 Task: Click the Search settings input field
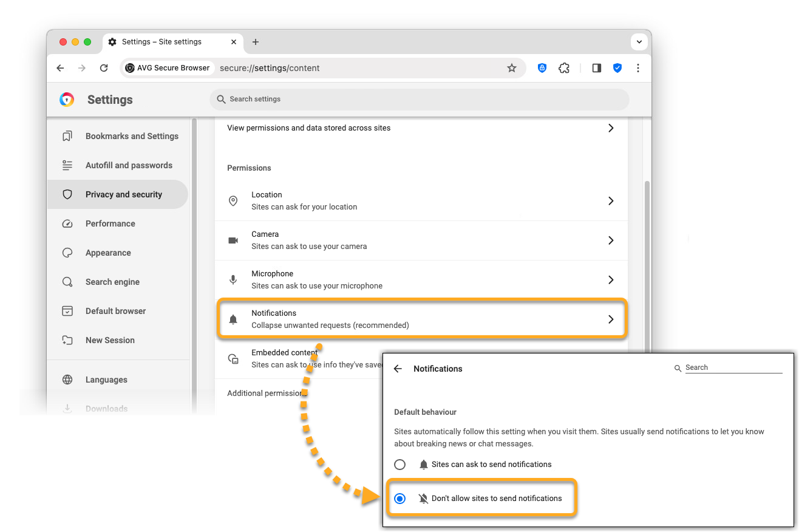pos(419,99)
